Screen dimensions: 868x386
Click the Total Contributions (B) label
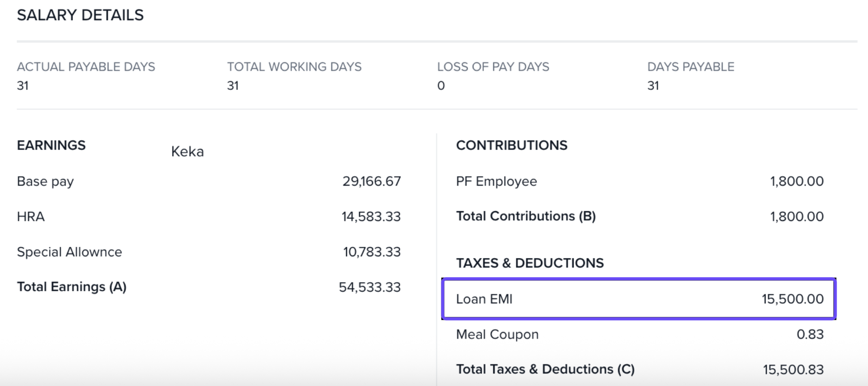point(525,216)
